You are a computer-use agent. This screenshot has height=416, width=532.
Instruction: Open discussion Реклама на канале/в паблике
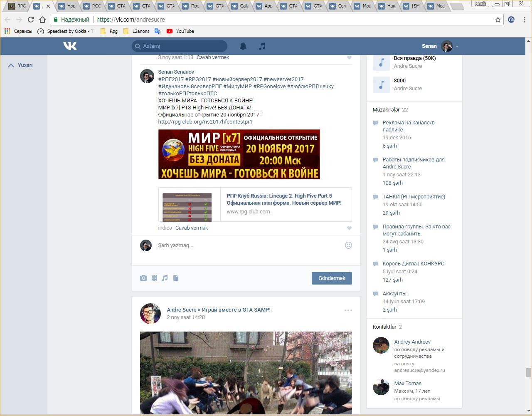pos(409,126)
